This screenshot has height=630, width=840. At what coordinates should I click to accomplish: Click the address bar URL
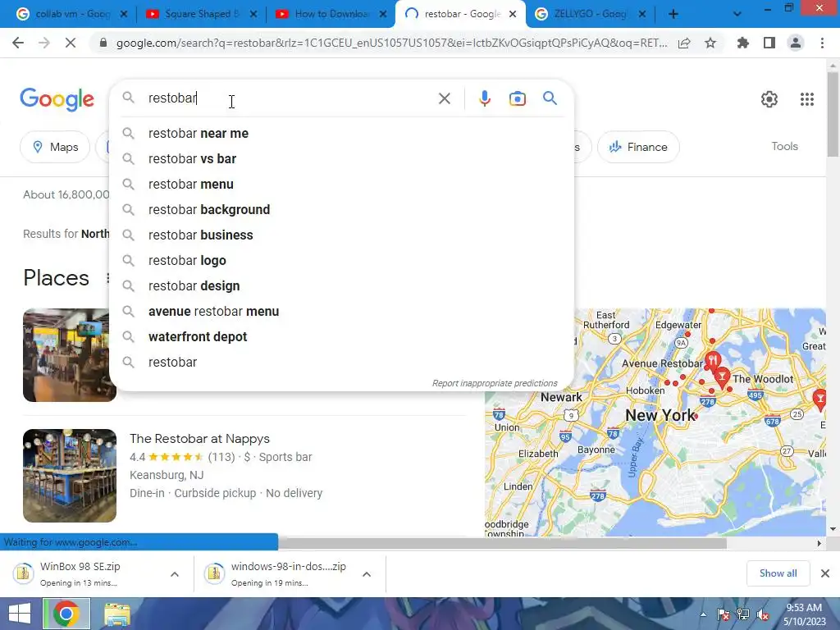point(391,43)
